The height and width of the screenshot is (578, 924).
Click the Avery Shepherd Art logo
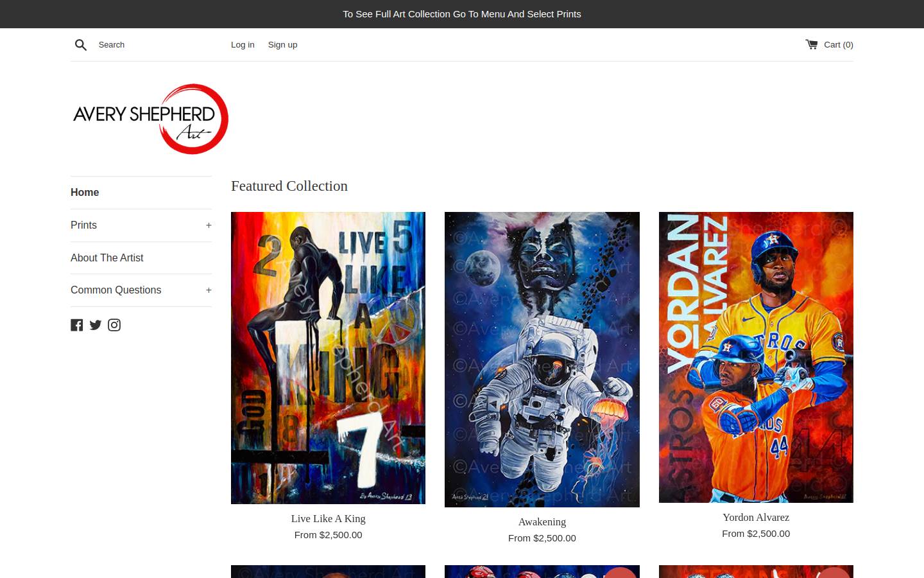pyautogui.click(x=150, y=119)
